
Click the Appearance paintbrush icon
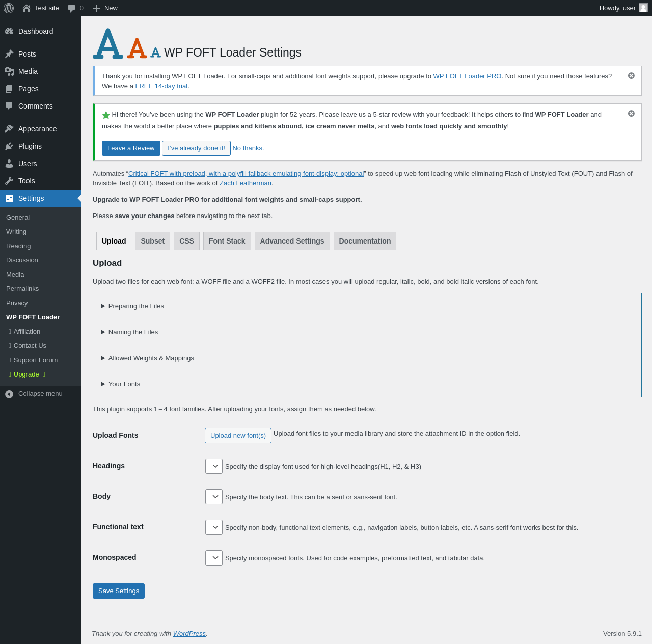9,129
